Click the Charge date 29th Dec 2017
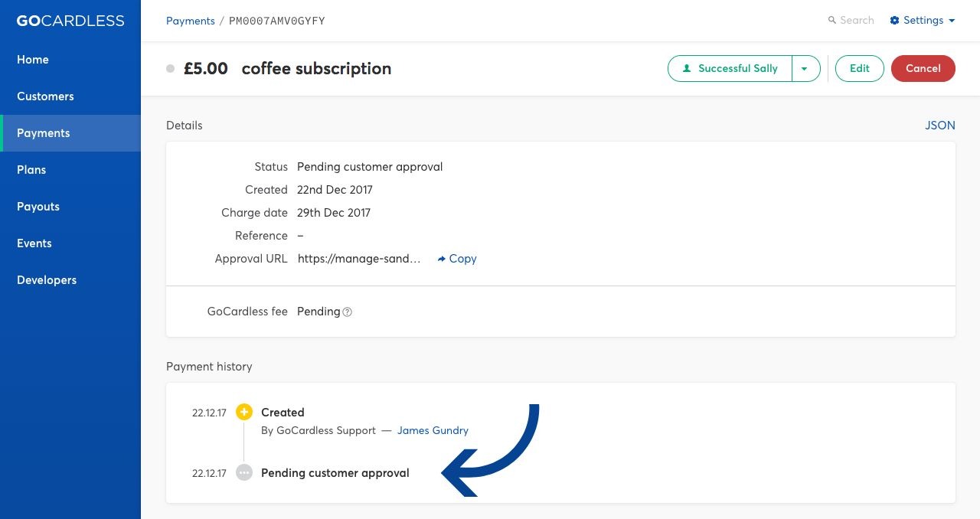Screen dimensions: 980x519 pos(334,213)
